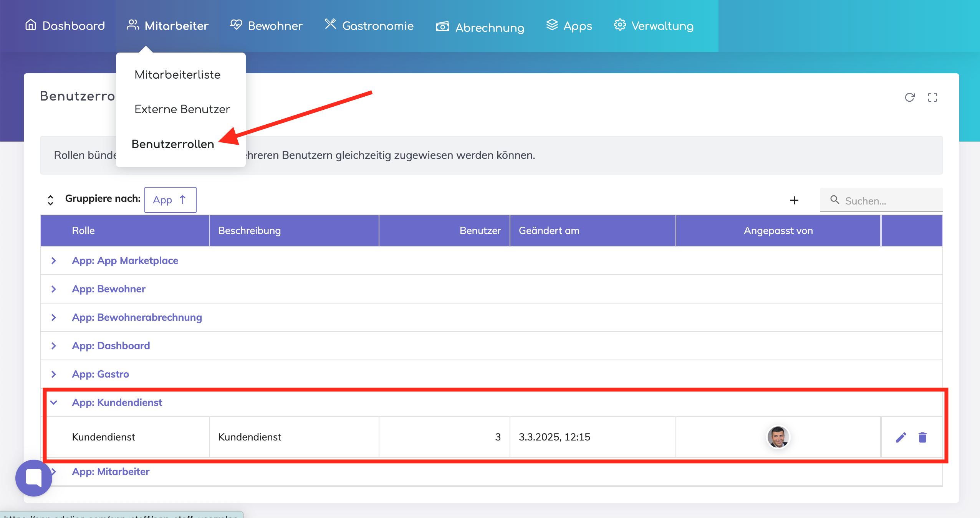980x518 pixels.
Task: Click the Dashboard home icon
Action: pos(31,25)
